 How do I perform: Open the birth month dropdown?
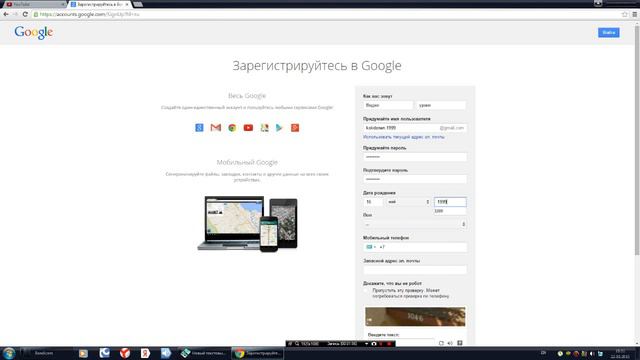click(x=408, y=202)
